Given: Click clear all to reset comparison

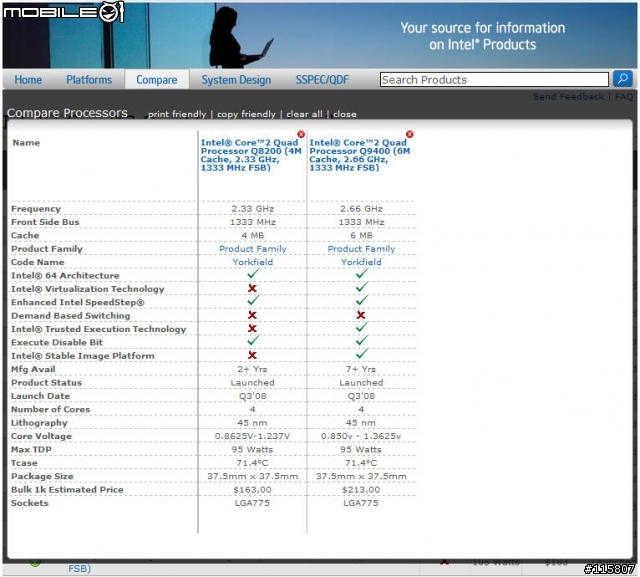Looking at the screenshot, I should pos(304,114).
